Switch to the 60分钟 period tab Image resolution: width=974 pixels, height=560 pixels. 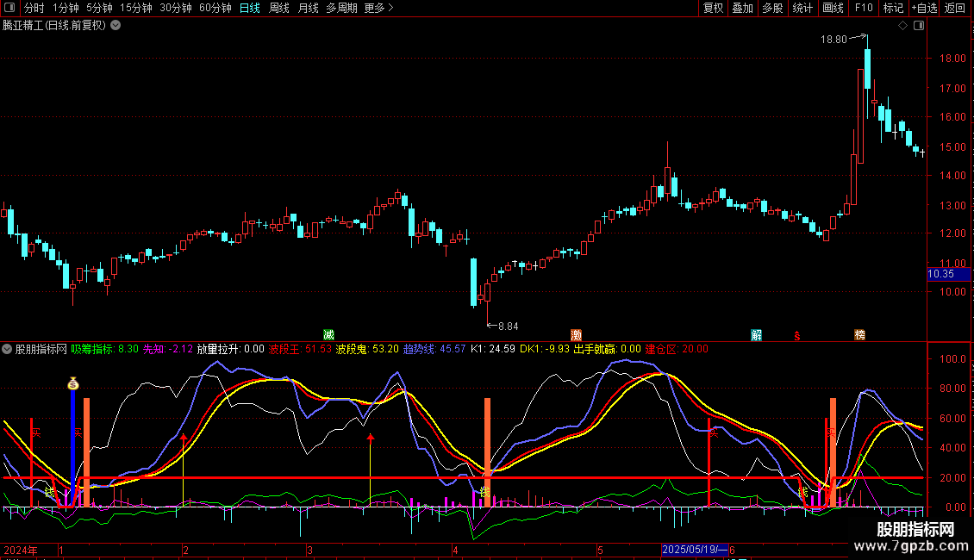tap(215, 8)
